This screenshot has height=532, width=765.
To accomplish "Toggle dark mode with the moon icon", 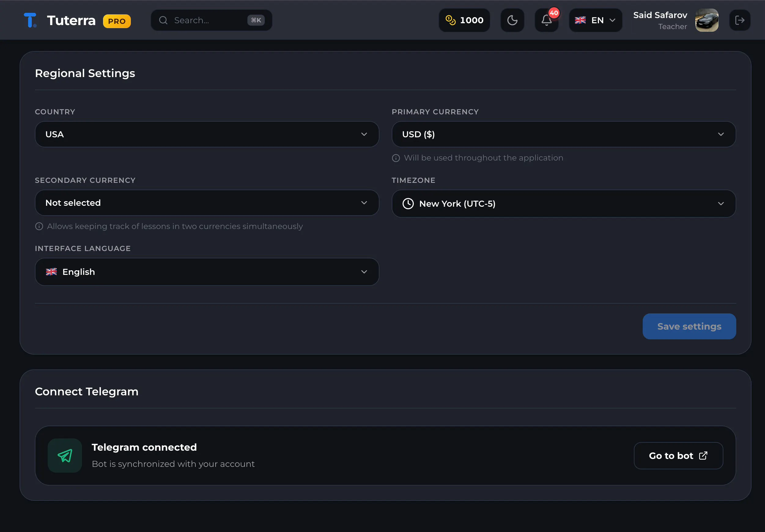I will pos(512,20).
